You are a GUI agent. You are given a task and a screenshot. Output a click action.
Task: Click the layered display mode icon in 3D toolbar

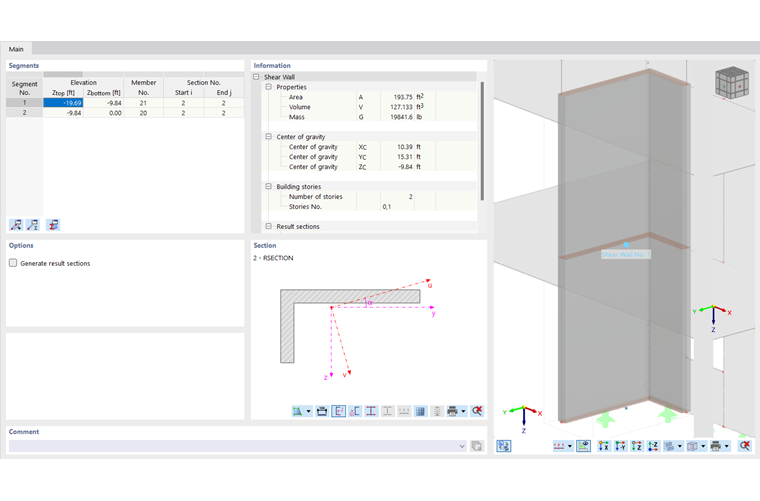669,446
